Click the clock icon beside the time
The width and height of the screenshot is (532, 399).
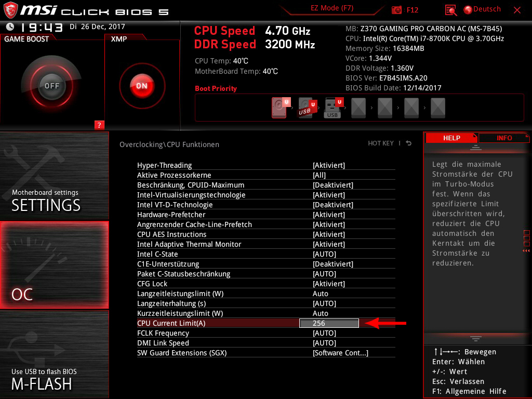[10, 26]
